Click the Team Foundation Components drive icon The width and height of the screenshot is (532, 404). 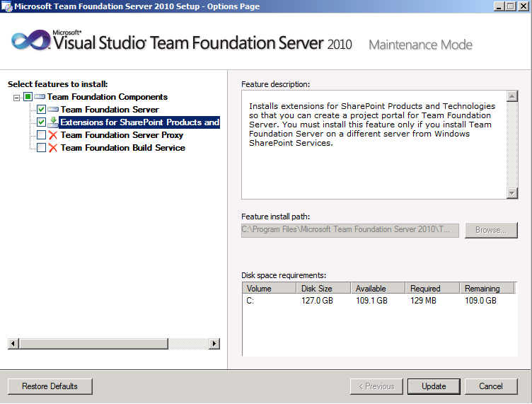40,97
